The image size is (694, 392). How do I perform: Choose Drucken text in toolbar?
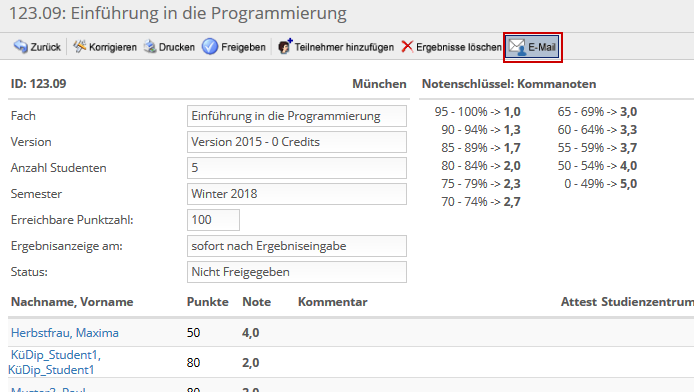pyautogui.click(x=177, y=47)
